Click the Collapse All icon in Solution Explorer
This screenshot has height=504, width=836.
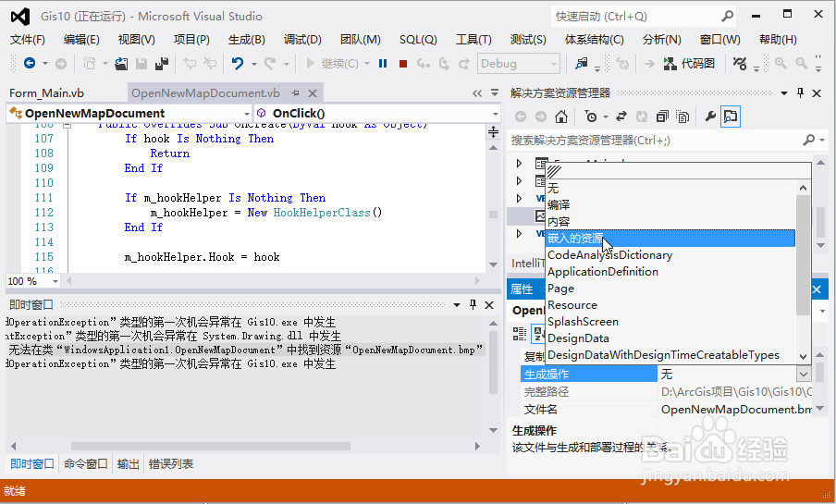[662, 117]
